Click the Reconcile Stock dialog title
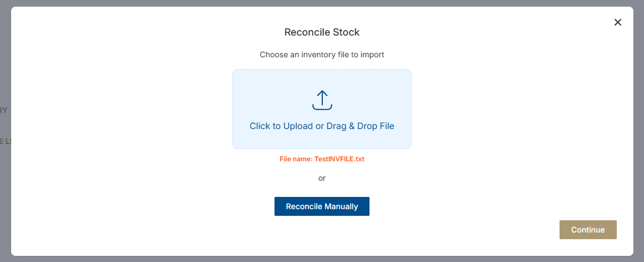This screenshot has width=644, height=262. tap(322, 32)
